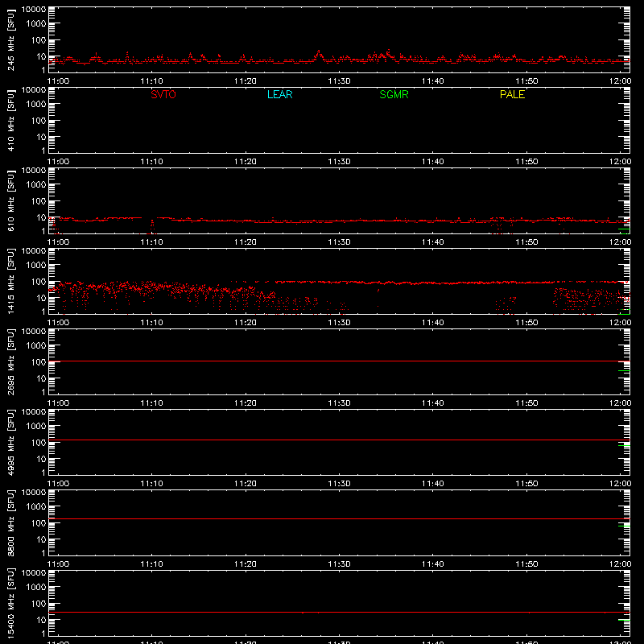Viewport: 644px width, 644px height.
Task: Click 11:30 time label below 245 MHz plot
Action: (339, 81)
